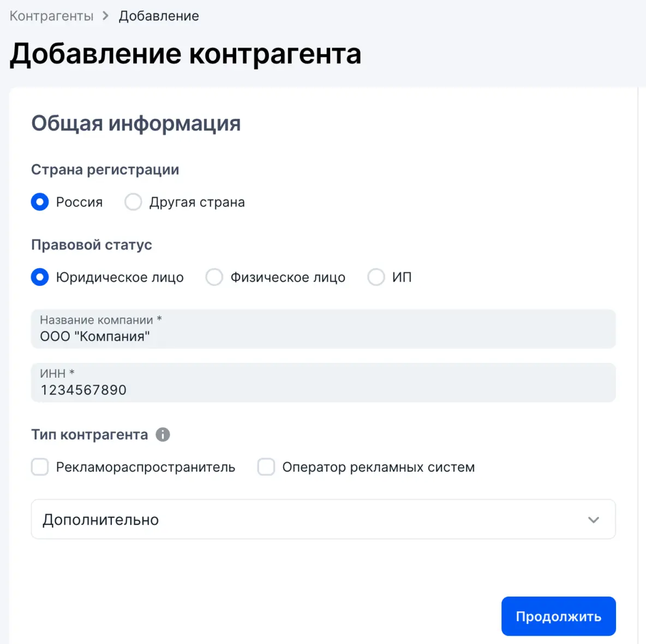Expand Дополнительно using its chevron arrow
The height and width of the screenshot is (644, 646).
(x=594, y=520)
